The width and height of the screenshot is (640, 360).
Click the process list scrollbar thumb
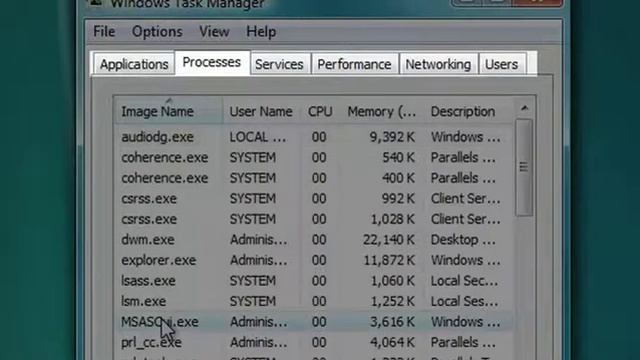click(x=524, y=167)
